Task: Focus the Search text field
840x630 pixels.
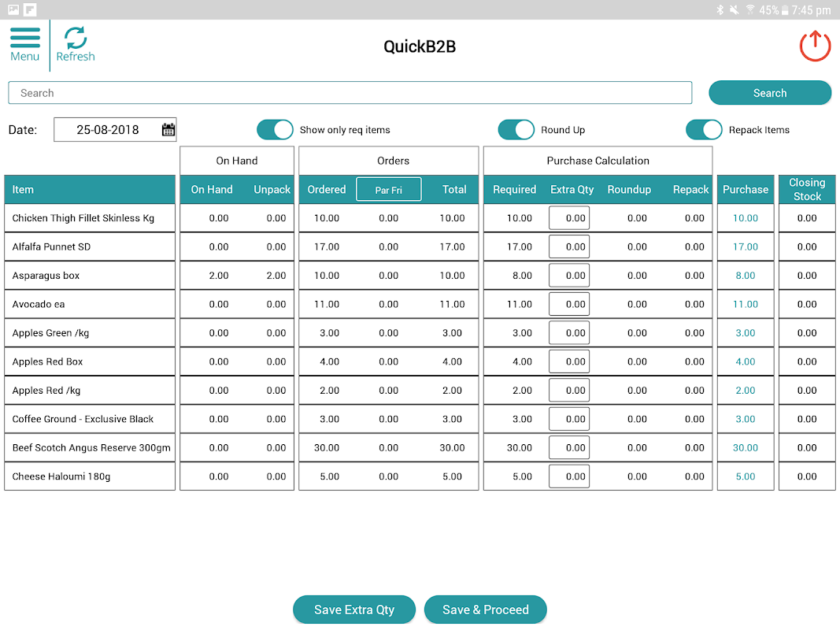Action: coord(350,93)
